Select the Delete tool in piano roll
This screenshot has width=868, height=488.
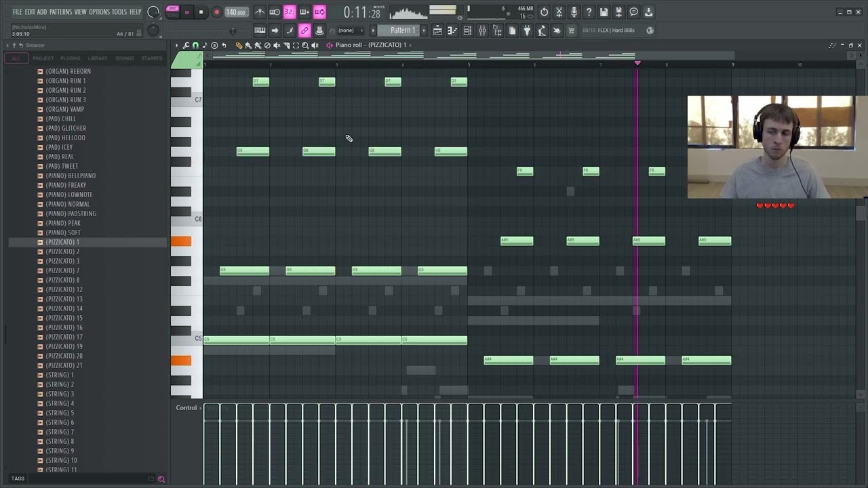tap(267, 45)
